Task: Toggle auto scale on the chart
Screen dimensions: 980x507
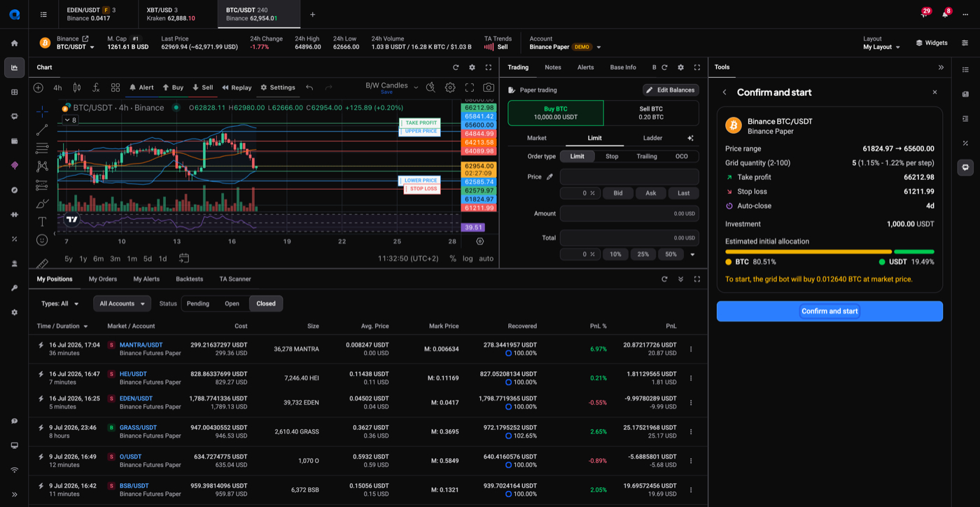Action: [486, 258]
